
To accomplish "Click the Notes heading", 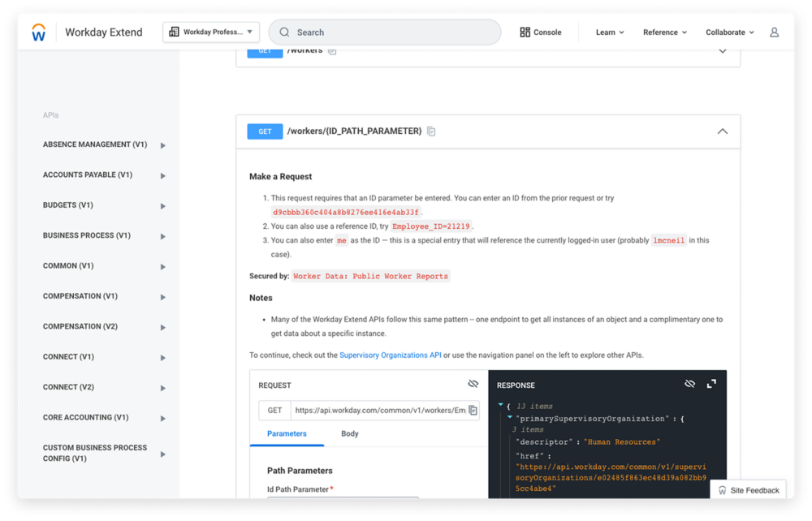I will pos(261,298).
